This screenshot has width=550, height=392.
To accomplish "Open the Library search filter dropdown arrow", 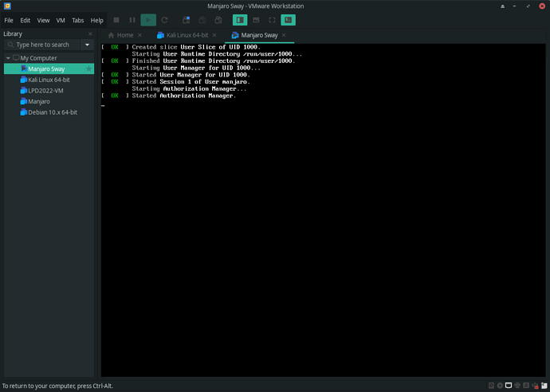I will pyautogui.click(x=88, y=45).
